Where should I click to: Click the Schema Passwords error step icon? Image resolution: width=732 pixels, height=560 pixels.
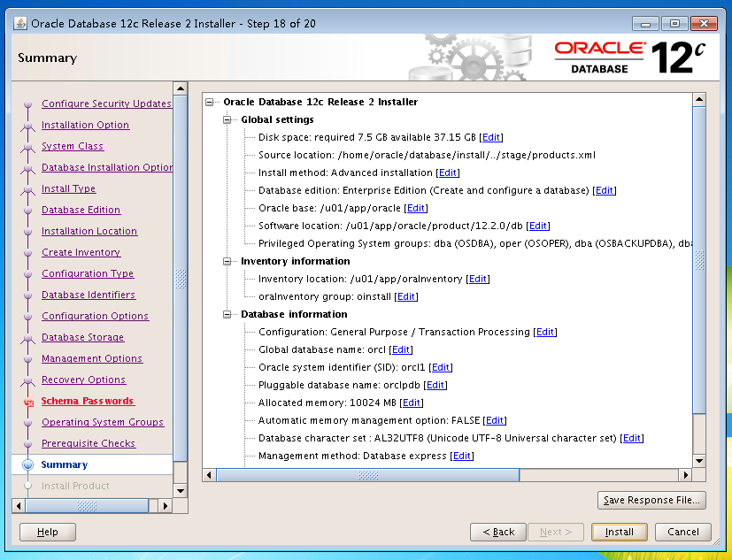29,402
